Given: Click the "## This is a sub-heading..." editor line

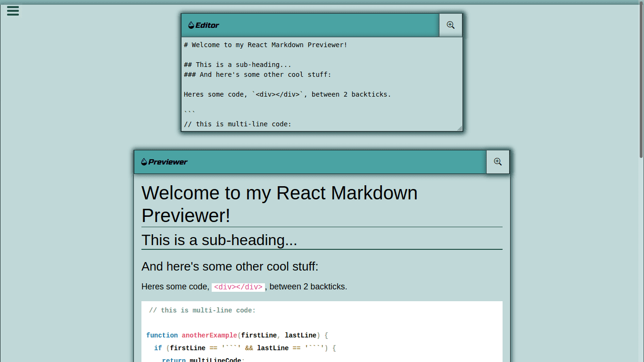Looking at the screenshot, I should coord(238,65).
